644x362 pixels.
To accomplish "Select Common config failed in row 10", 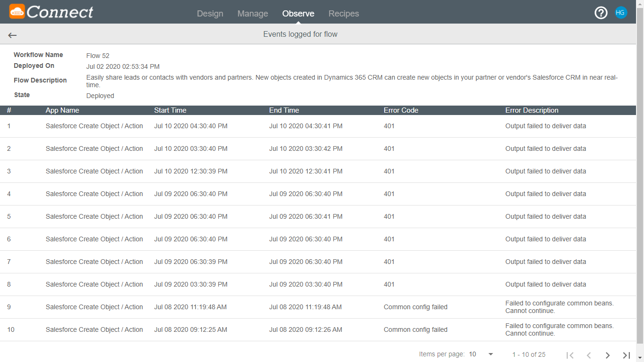I will 415,329.
